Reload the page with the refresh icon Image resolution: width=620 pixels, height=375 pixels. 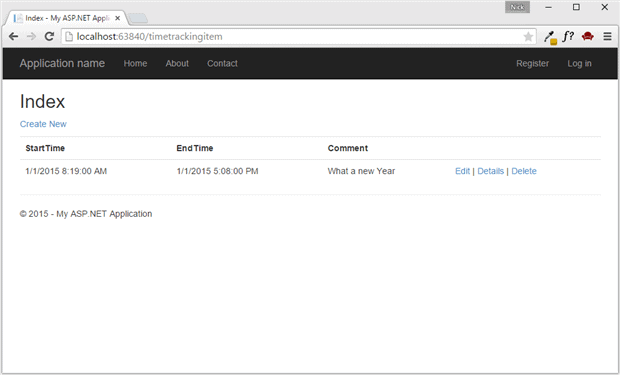49,36
